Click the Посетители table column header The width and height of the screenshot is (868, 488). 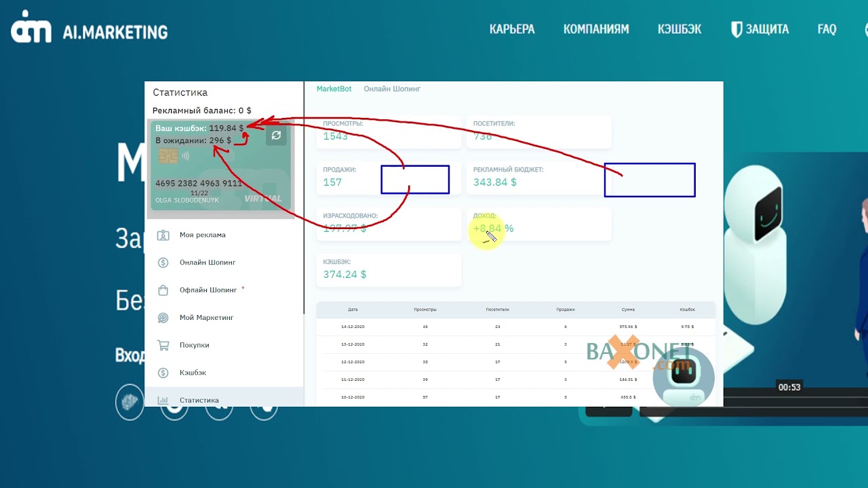click(497, 310)
